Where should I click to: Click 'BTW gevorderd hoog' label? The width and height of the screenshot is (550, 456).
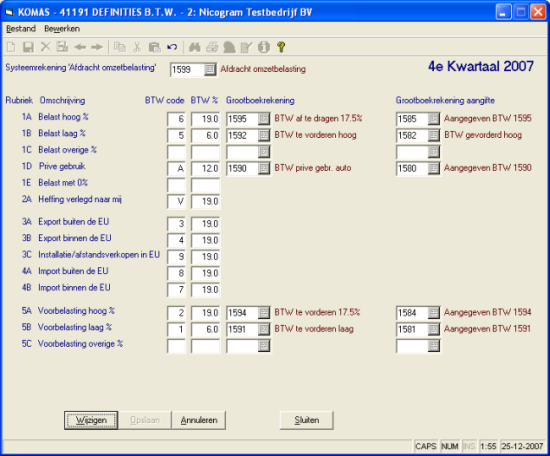point(483,135)
